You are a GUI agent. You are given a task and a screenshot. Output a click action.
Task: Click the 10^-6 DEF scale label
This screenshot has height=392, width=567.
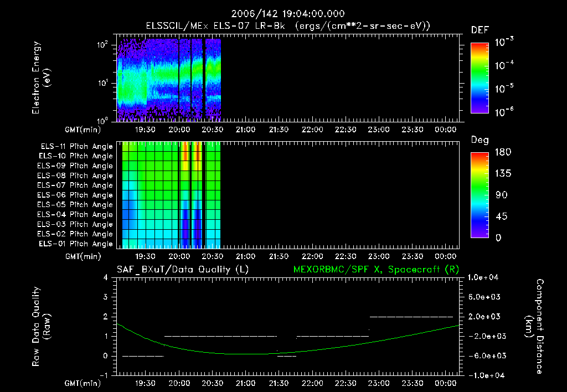tap(504, 111)
